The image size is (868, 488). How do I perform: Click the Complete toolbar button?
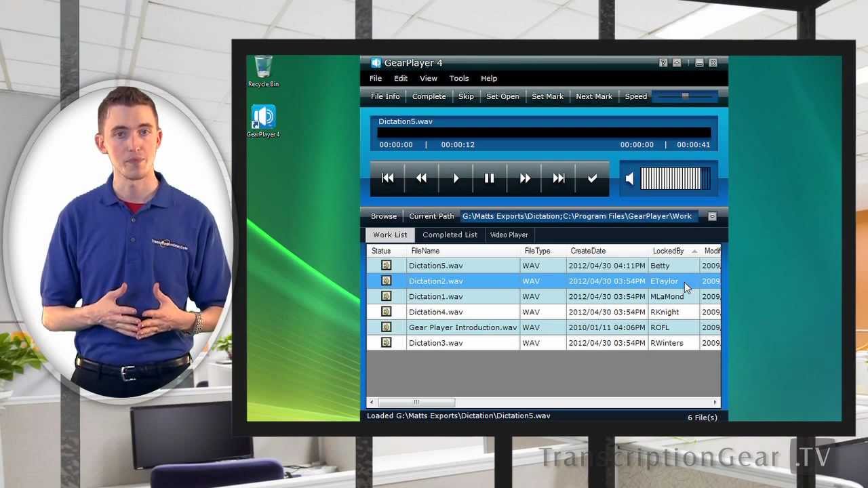pos(429,96)
